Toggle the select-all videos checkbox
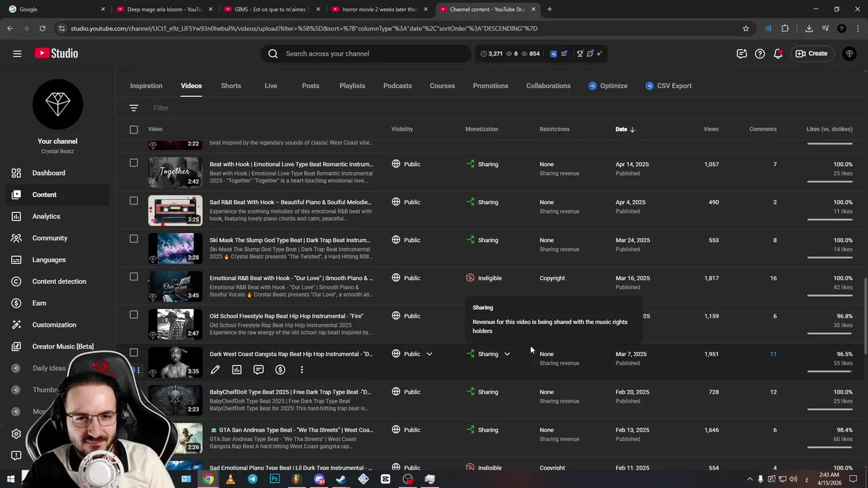Viewport: 868px width, 488px height. click(x=134, y=129)
